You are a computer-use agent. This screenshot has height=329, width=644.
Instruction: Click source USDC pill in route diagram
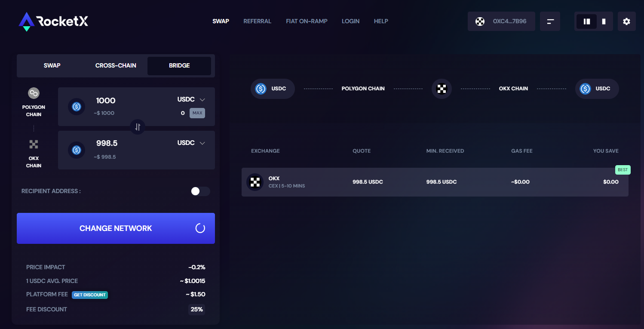[273, 89]
